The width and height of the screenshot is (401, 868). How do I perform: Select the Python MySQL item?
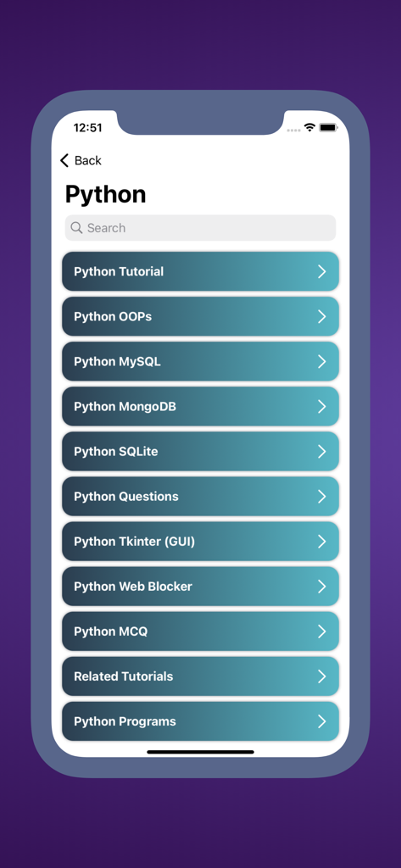pyautogui.click(x=200, y=361)
